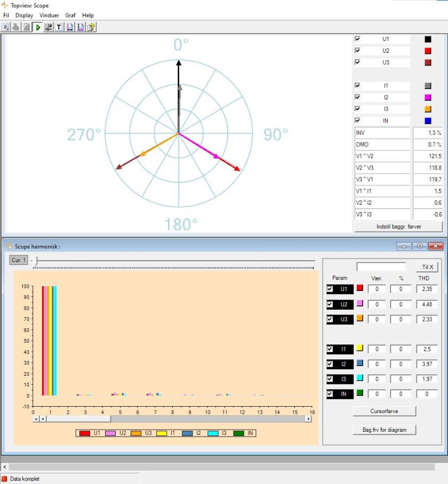Viewport: 448px width, 484px height.
Task: Click the orange I3 phasor color swatch
Action: point(428,109)
